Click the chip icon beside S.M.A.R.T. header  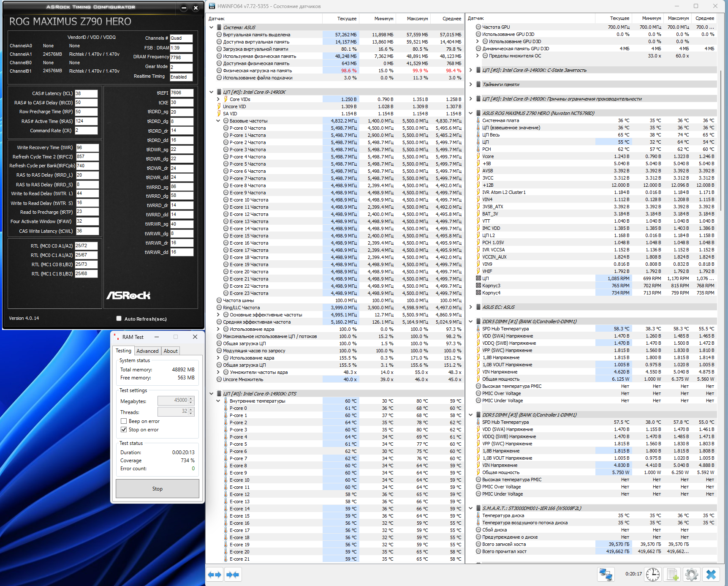[478, 508]
